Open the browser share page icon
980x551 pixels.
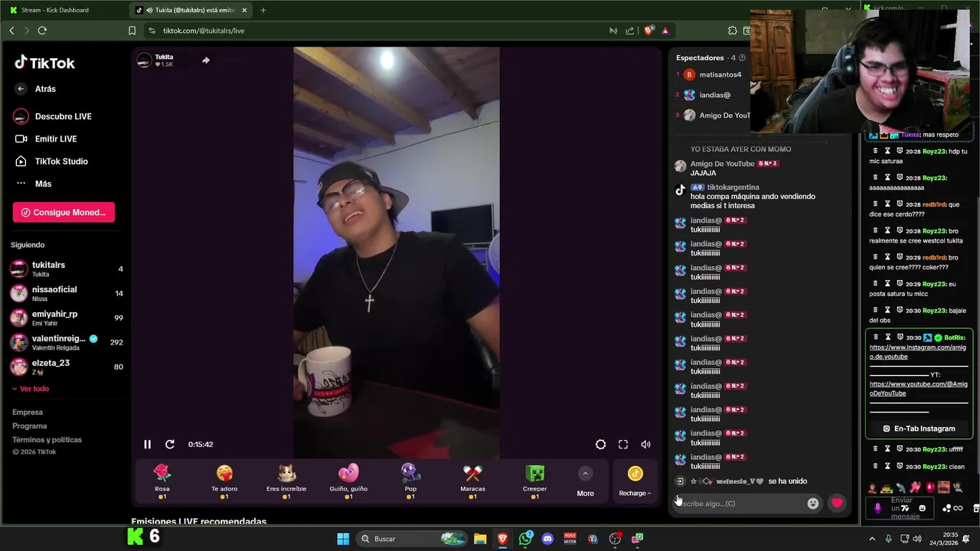click(629, 31)
